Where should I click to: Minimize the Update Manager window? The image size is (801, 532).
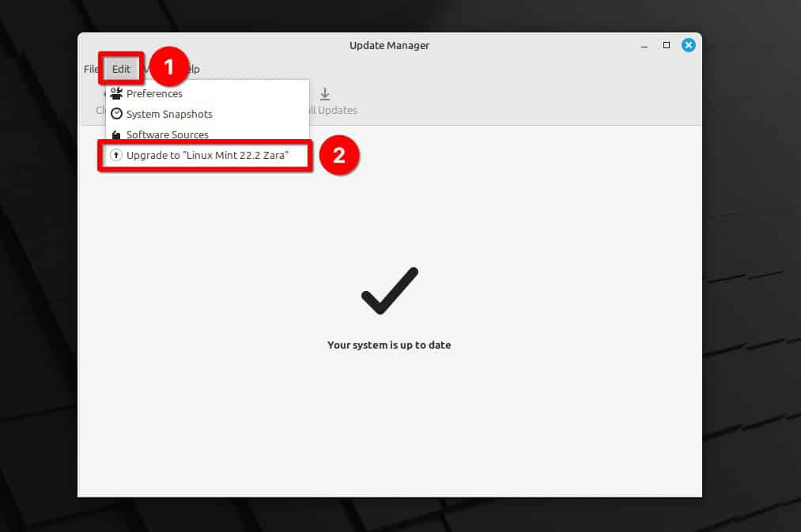pos(644,46)
